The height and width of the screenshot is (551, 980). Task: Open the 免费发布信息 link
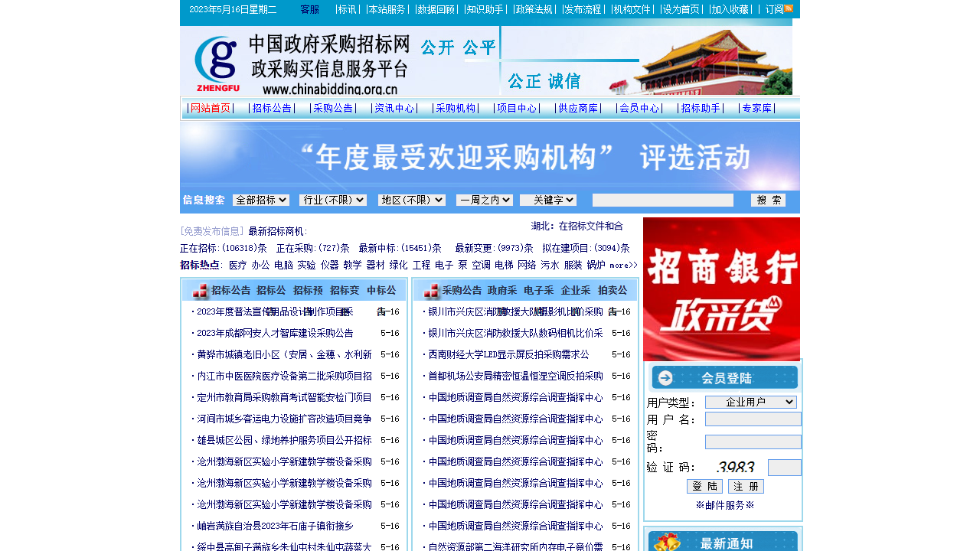[x=212, y=231]
